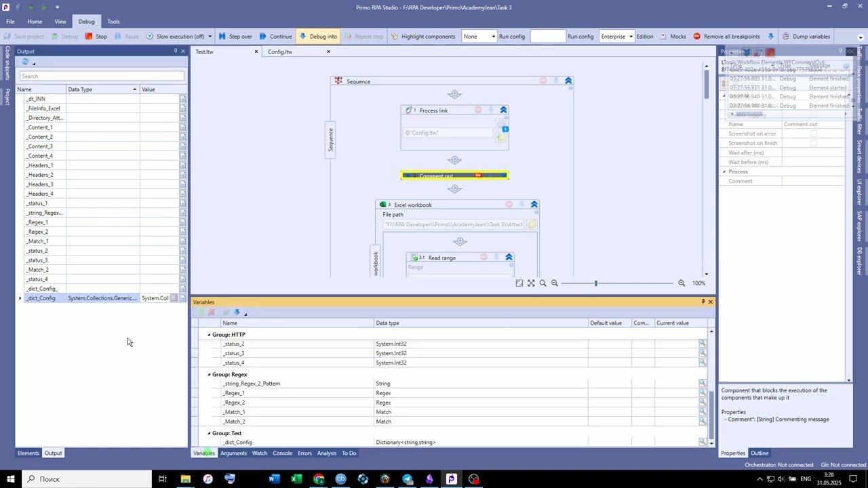Open the Tools ribbon tab

click(x=113, y=22)
